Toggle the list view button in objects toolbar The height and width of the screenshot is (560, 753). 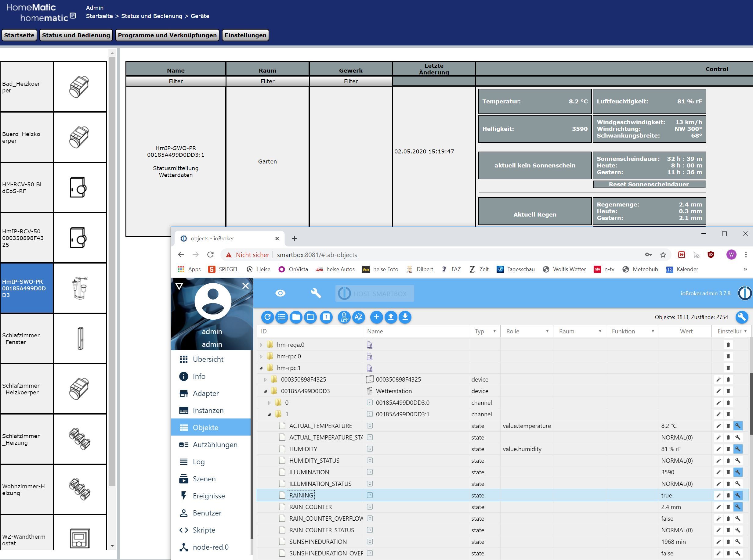coord(281,317)
